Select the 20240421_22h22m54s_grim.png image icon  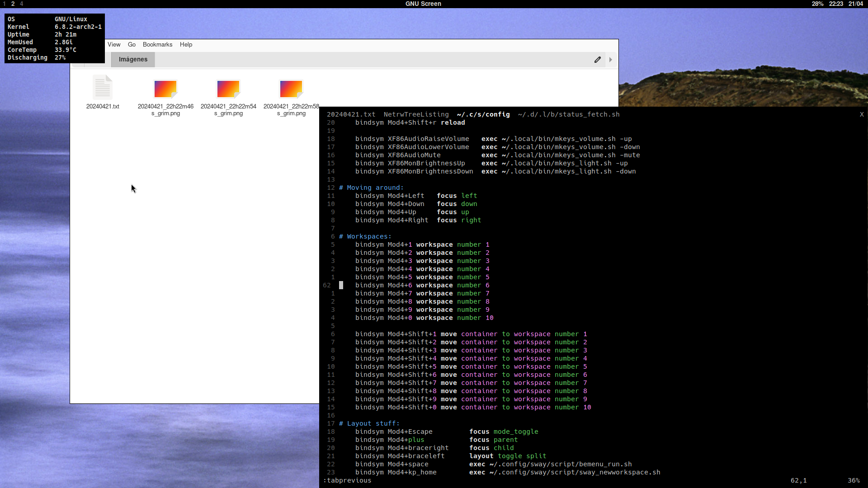coord(228,89)
